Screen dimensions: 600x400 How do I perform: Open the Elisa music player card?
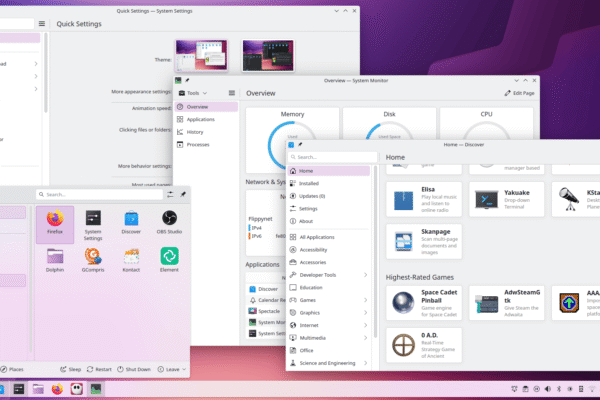point(424,199)
